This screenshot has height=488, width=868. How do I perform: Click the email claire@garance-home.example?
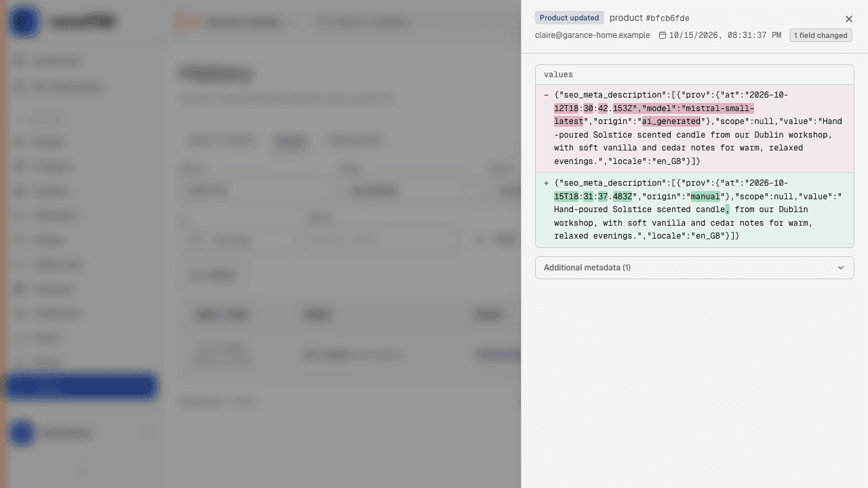tap(592, 35)
